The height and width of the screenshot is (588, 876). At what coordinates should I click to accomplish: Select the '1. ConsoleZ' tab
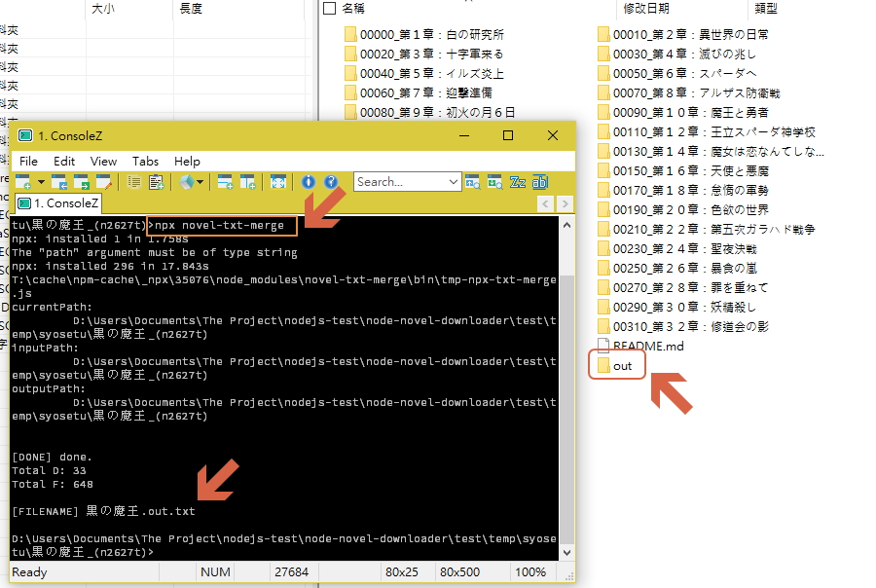click(x=58, y=202)
